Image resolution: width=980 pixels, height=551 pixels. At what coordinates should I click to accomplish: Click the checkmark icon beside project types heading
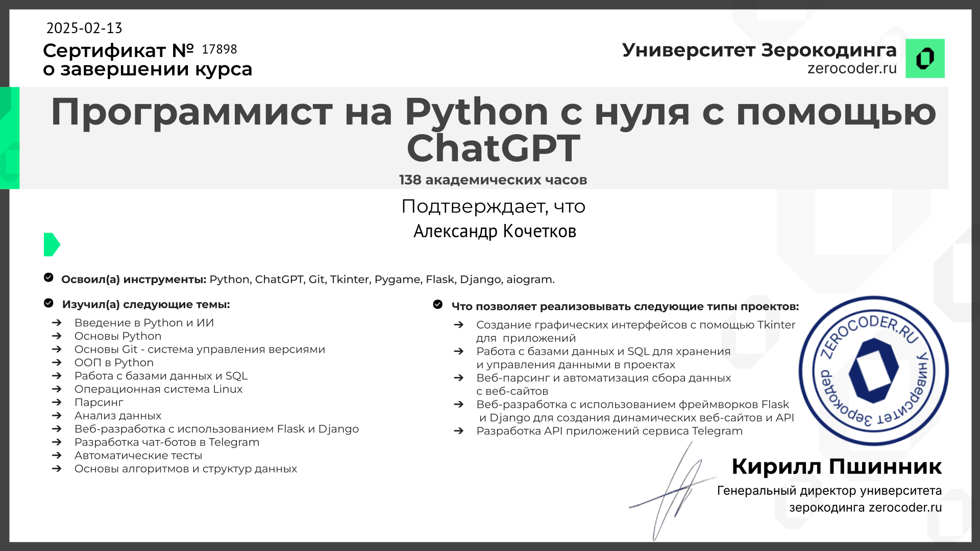click(437, 305)
